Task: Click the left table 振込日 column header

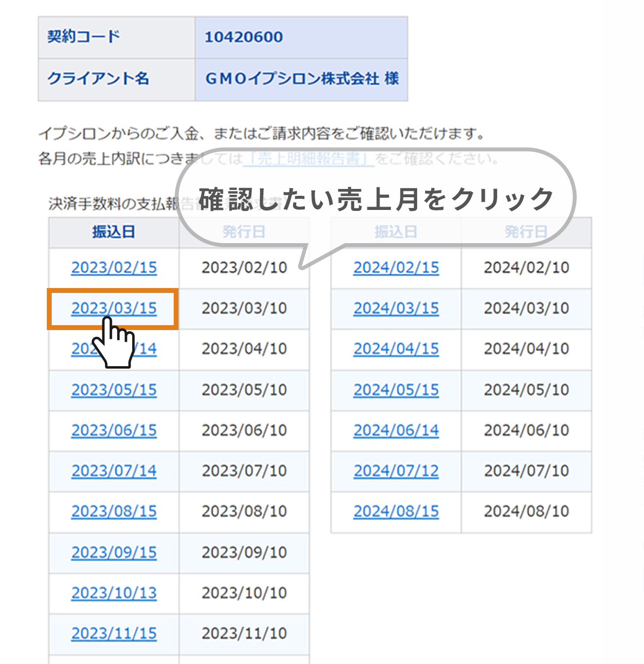Action: [114, 232]
